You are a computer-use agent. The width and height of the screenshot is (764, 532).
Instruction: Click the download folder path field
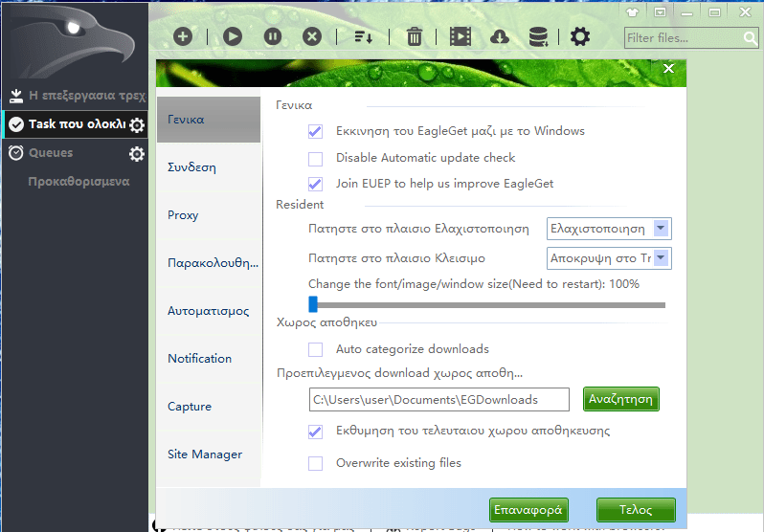[x=439, y=400]
